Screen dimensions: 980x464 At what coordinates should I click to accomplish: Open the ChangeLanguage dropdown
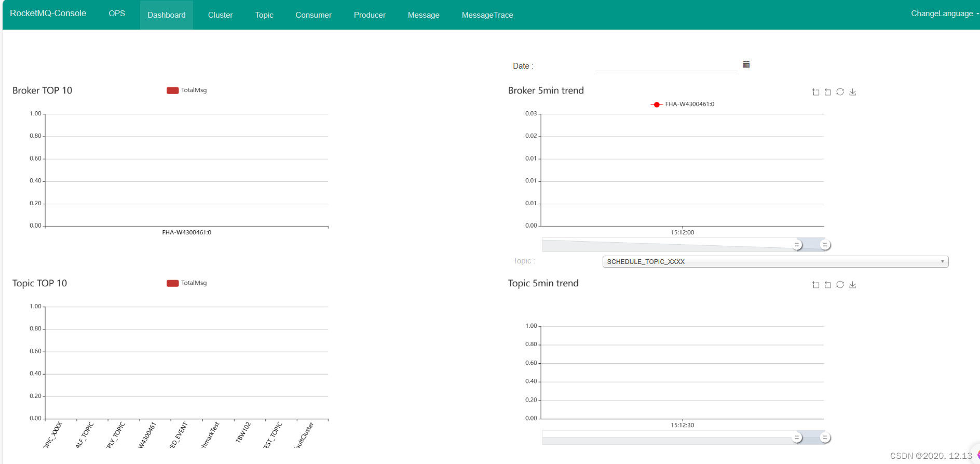tap(945, 14)
